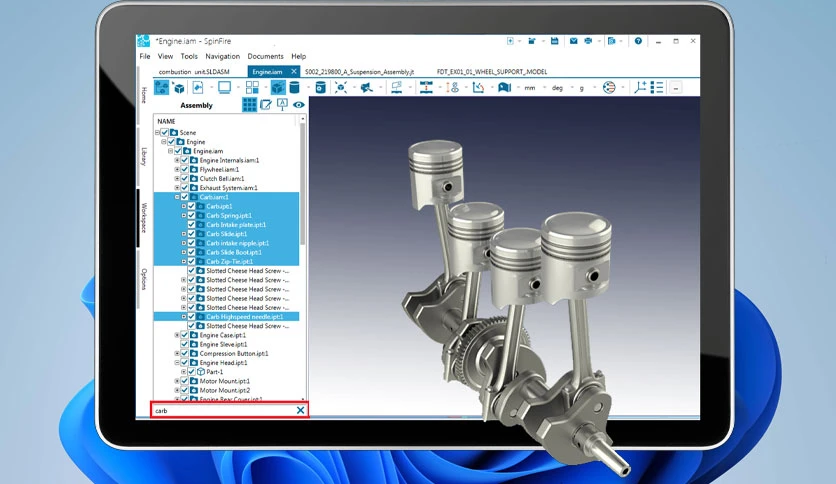Image resolution: width=836 pixels, height=484 pixels.
Task: Click the vertical dimension measure icon
Action: click(453, 87)
